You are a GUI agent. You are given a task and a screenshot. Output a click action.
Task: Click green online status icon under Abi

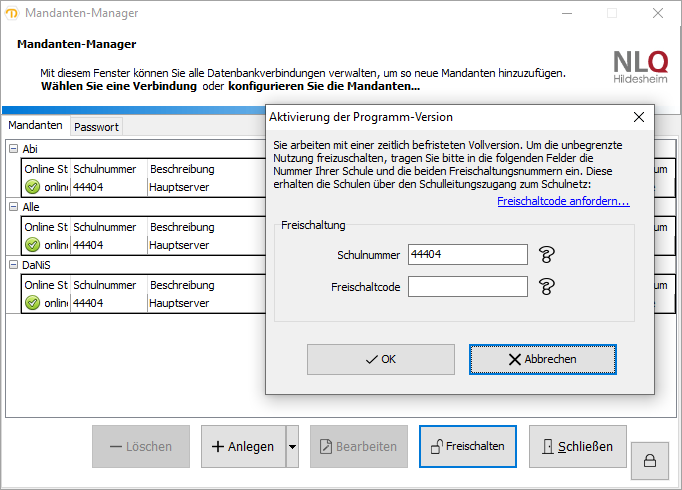(33, 187)
